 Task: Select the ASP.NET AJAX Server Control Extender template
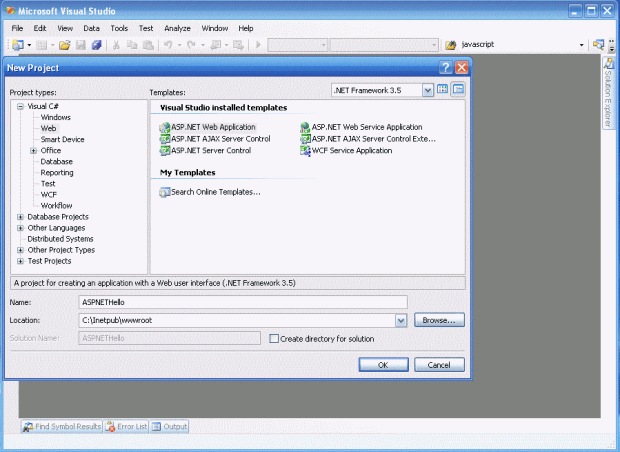tap(368, 139)
